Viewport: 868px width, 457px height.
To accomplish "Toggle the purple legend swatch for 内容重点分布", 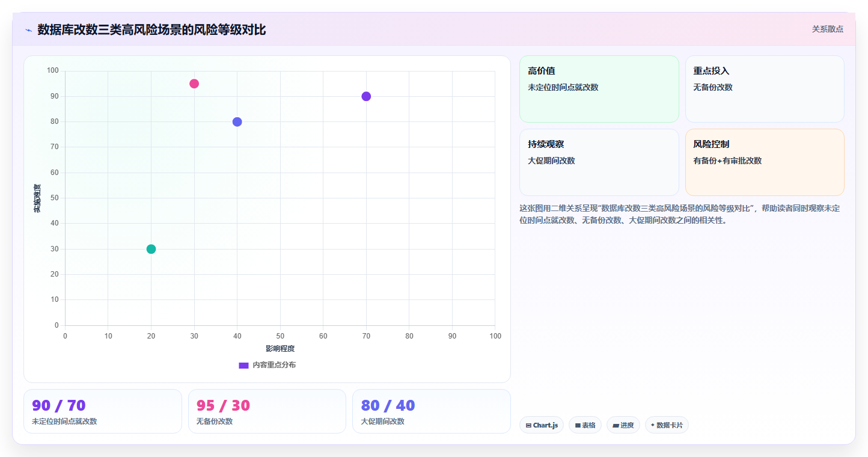I will (x=243, y=365).
